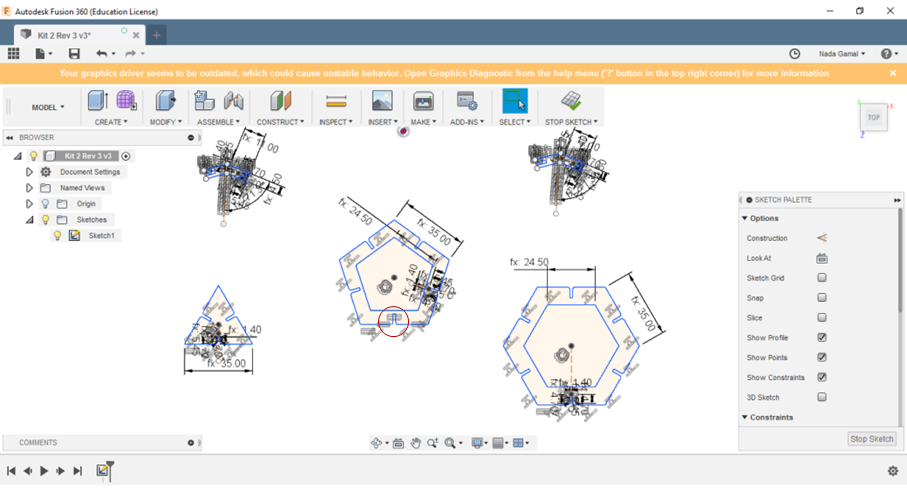Collapse the Sketches folder node

click(x=29, y=220)
